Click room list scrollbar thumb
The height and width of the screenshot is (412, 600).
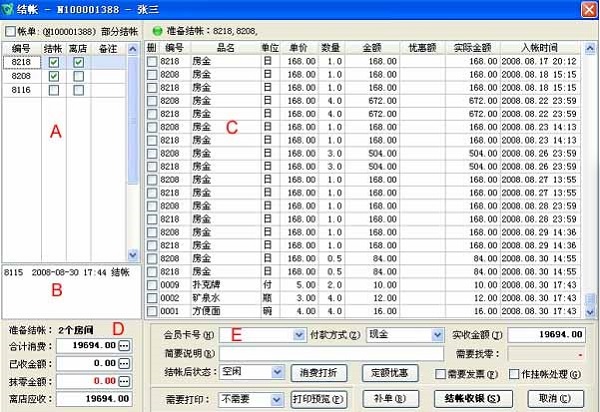[x=132, y=121]
